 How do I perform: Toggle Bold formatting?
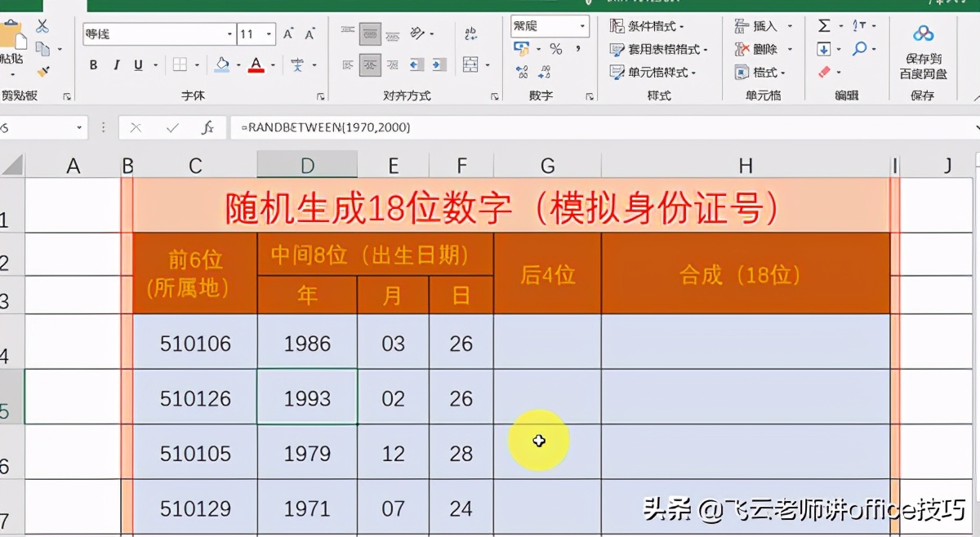93,65
